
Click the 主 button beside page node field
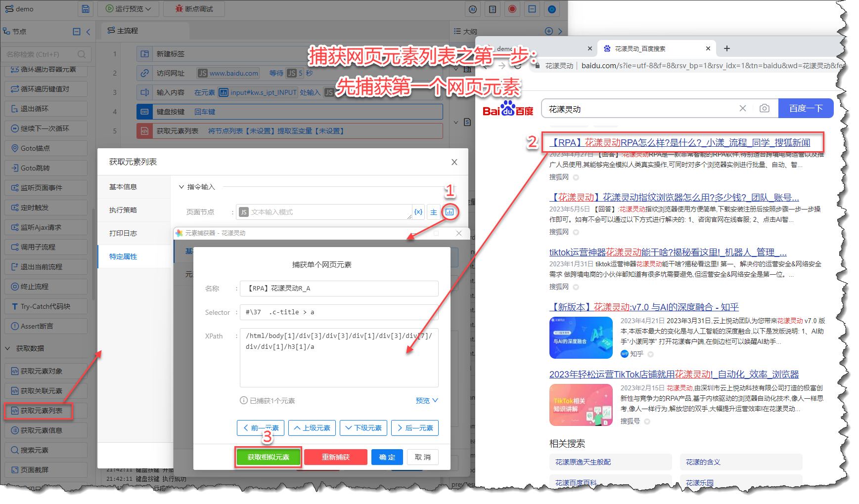[434, 212]
